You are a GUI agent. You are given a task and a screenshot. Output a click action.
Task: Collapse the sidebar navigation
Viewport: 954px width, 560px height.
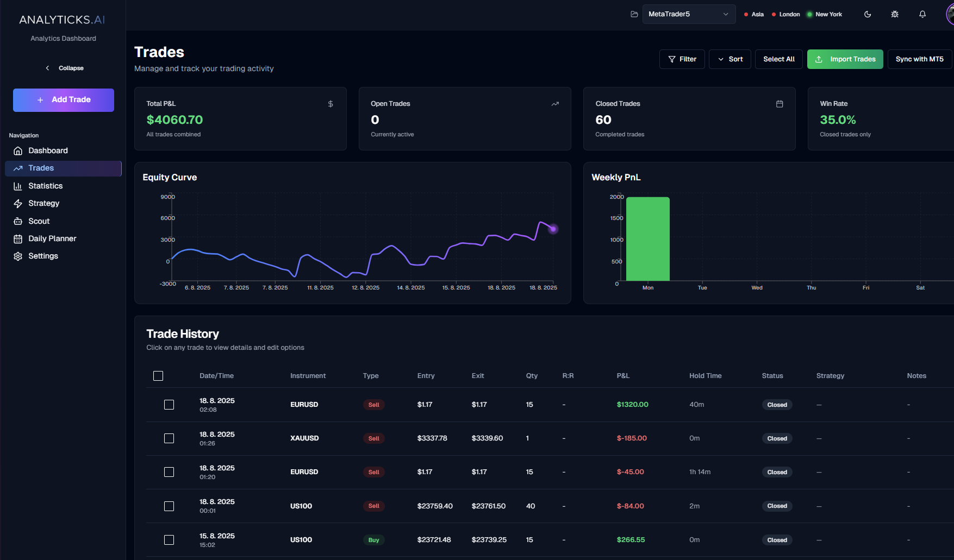(x=64, y=68)
